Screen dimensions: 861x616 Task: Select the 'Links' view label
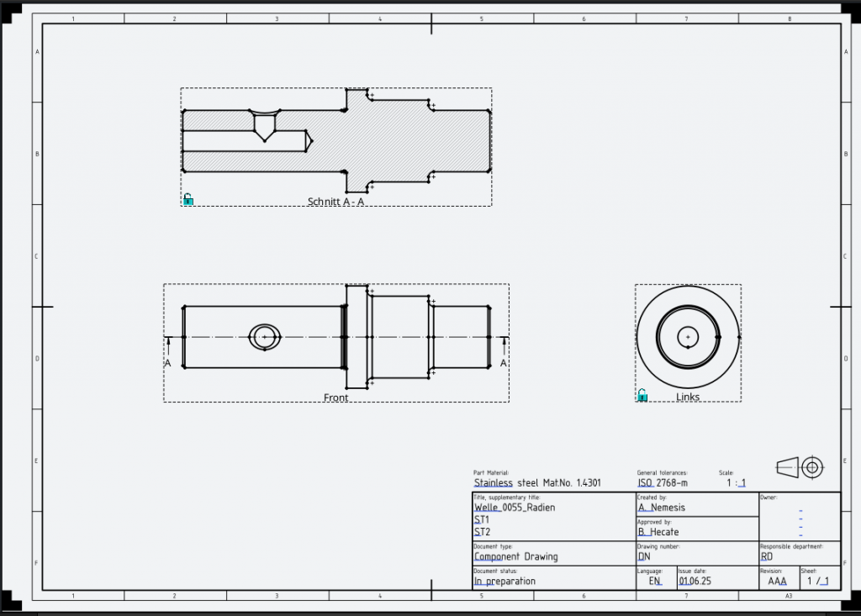tap(688, 398)
